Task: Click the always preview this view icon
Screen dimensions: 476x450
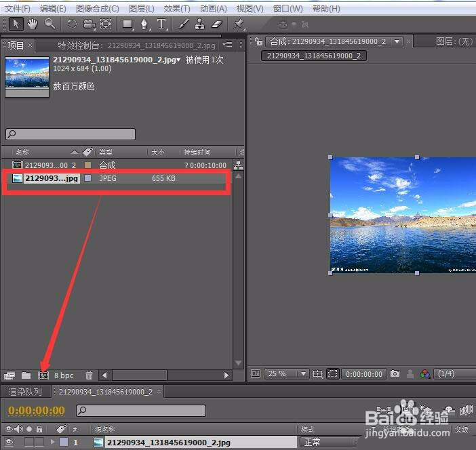Action: click(x=256, y=373)
